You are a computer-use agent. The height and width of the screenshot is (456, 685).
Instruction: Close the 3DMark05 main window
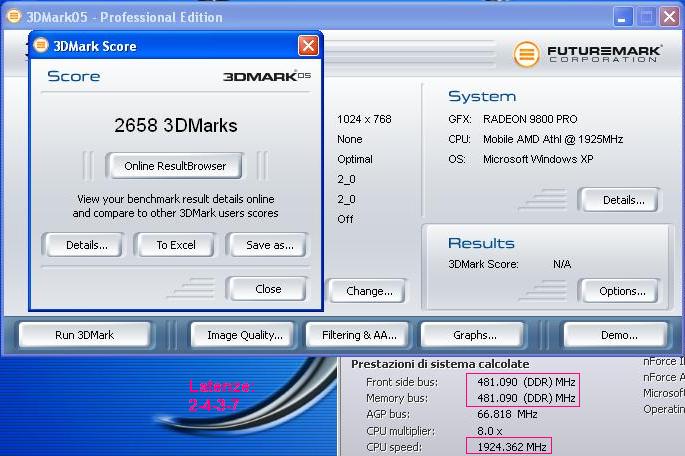tap(669, 17)
